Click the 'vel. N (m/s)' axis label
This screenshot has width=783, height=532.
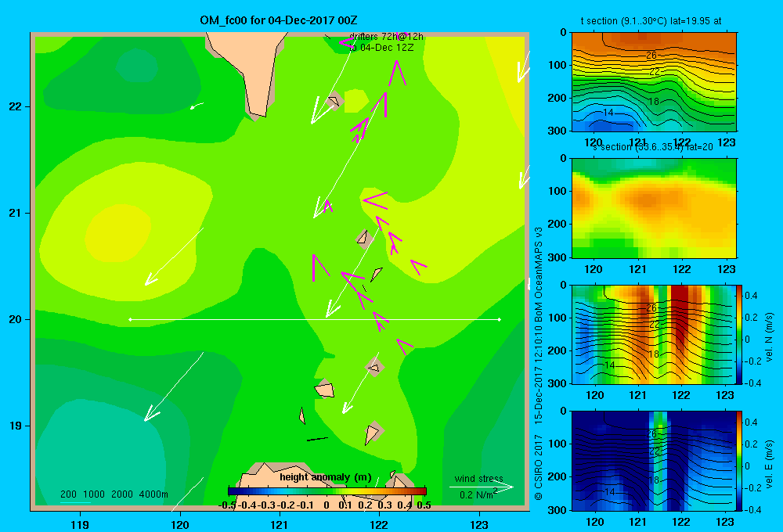click(x=769, y=337)
